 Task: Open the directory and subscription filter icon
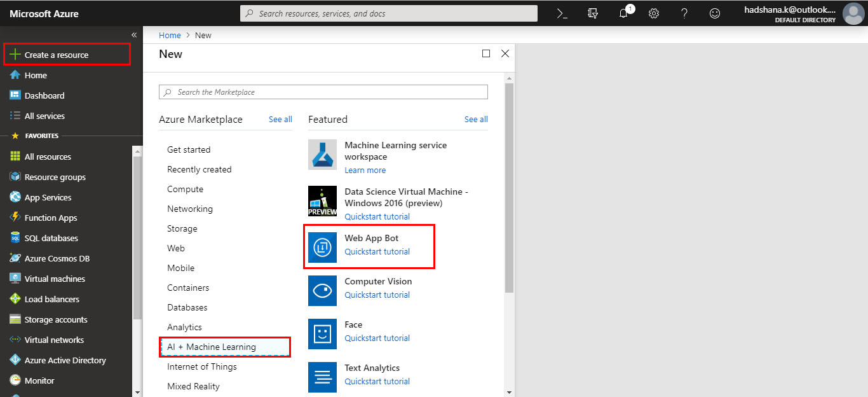(x=593, y=13)
